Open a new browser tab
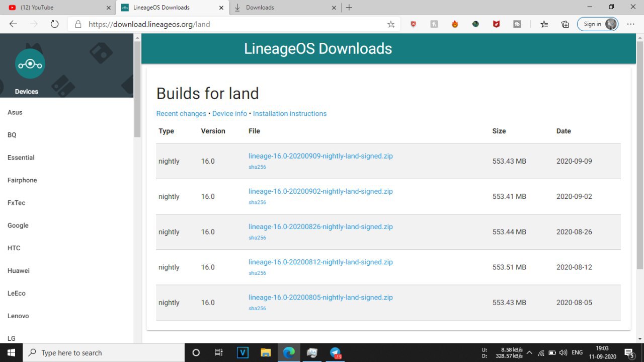Viewport: 644px width, 362px height. pyautogui.click(x=349, y=8)
